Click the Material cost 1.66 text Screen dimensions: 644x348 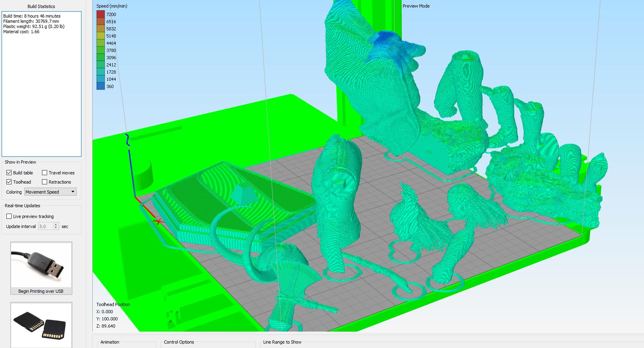click(21, 32)
